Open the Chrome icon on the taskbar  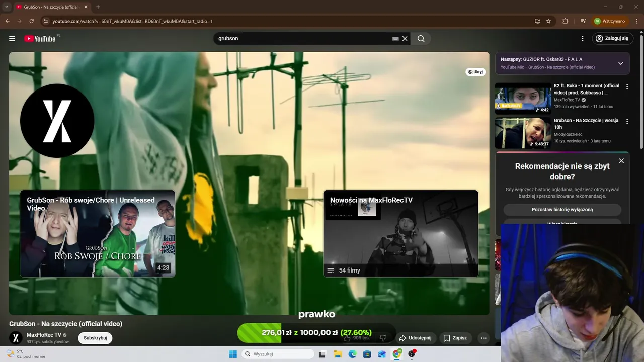[397, 354]
